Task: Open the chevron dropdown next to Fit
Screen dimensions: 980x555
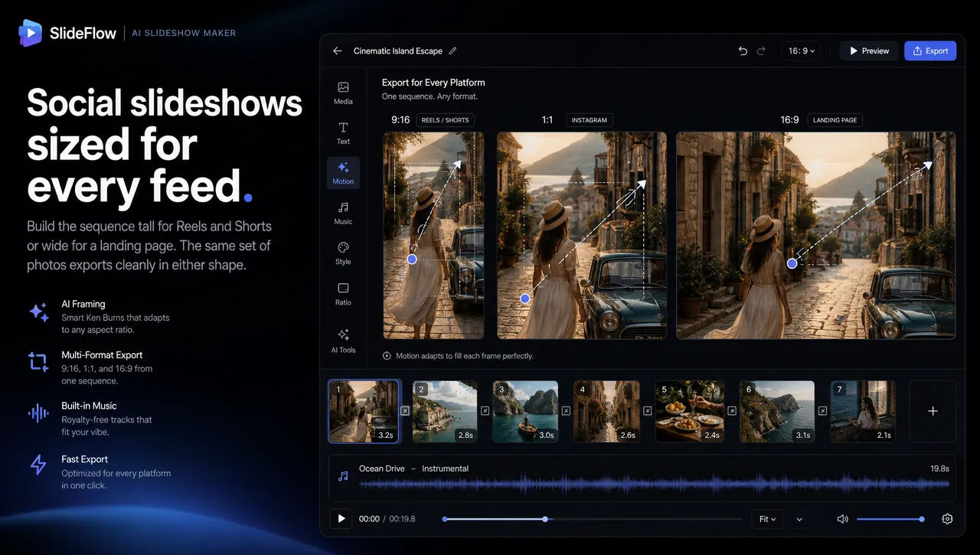Action: tap(799, 519)
